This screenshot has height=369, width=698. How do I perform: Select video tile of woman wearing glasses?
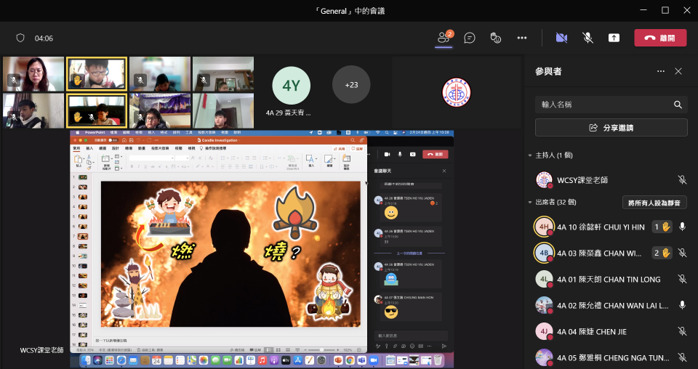pos(33,74)
